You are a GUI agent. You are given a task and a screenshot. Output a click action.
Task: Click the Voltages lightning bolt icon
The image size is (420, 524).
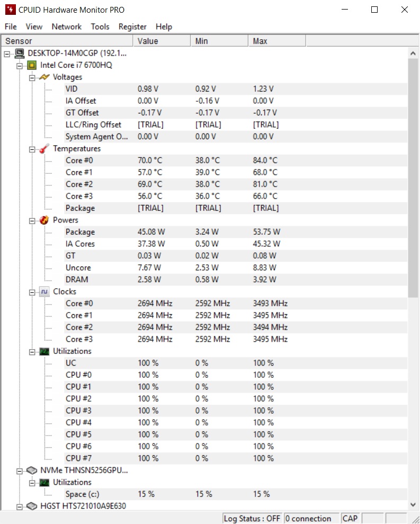coord(44,77)
